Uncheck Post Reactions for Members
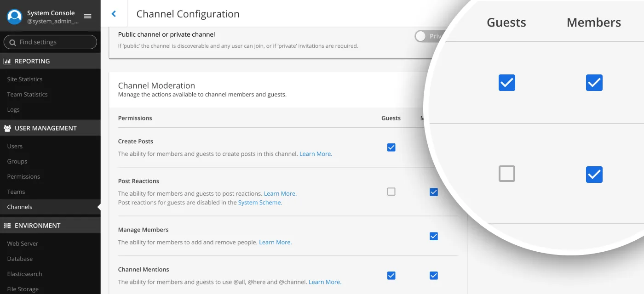Screen dimensions: 644x294 [434, 192]
